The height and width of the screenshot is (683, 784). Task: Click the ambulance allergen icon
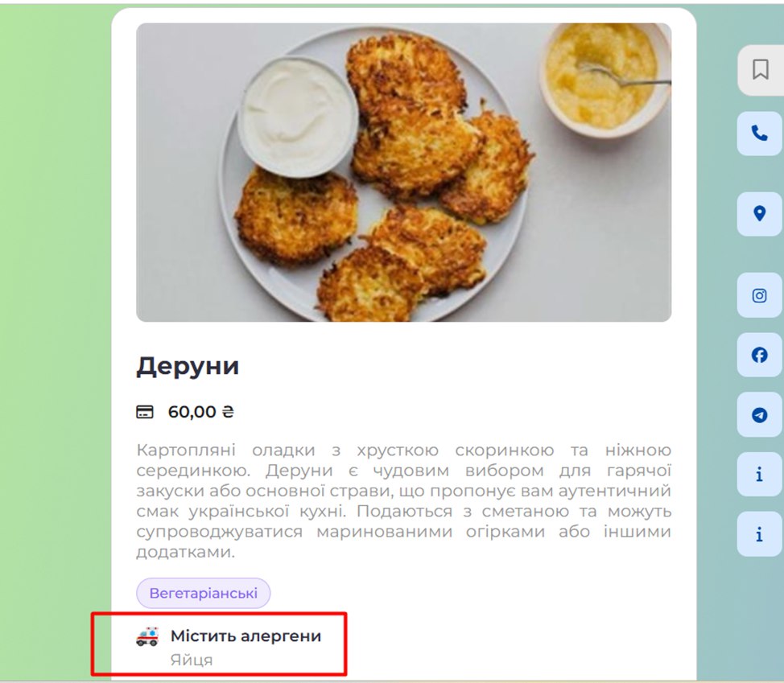pyautogui.click(x=147, y=636)
